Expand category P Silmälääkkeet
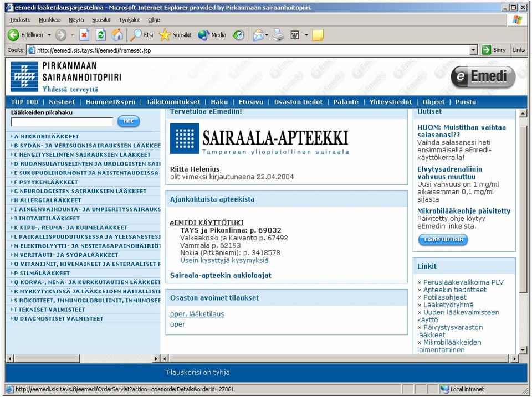532x397 pixels. (x=42, y=273)
